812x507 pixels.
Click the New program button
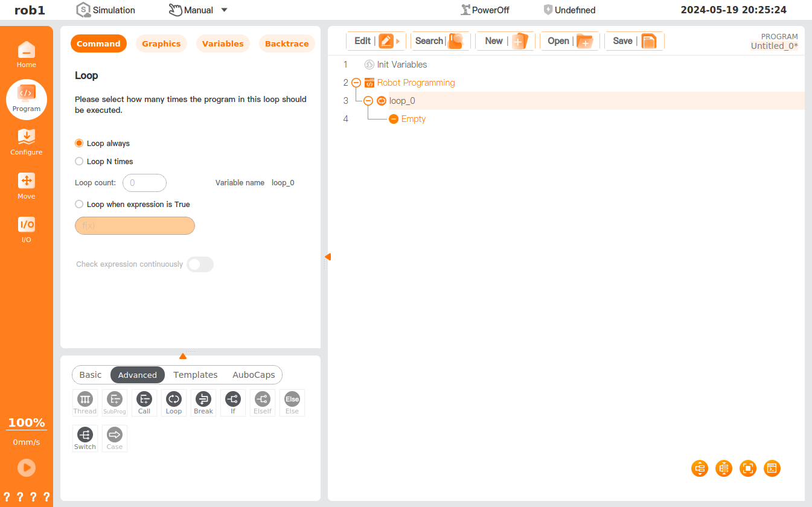tap(505, 41)
